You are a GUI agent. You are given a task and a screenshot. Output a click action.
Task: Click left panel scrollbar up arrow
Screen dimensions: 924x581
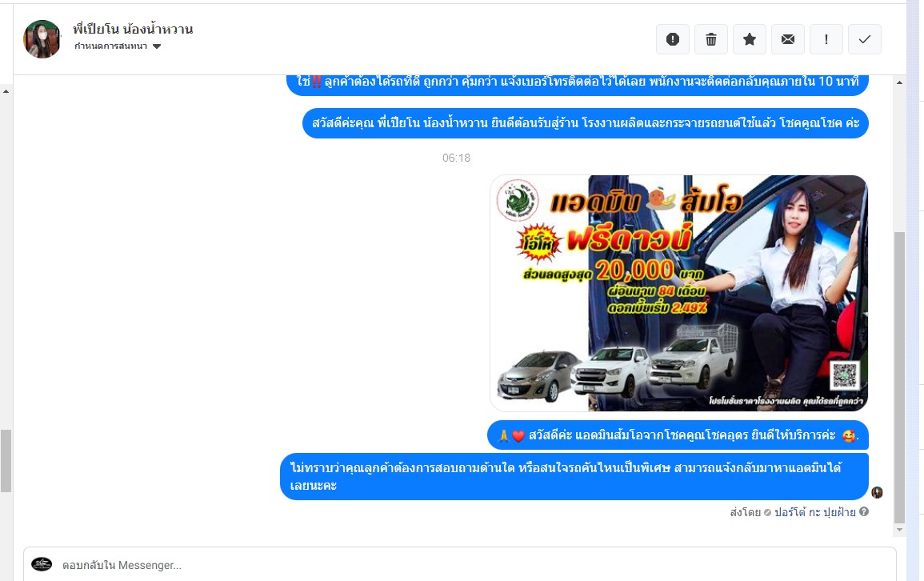pos(6,91)
